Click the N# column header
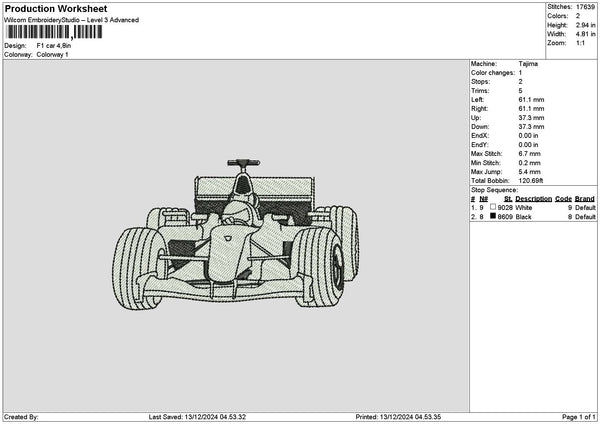The image size is (600, 424). (x=483, y=198)
